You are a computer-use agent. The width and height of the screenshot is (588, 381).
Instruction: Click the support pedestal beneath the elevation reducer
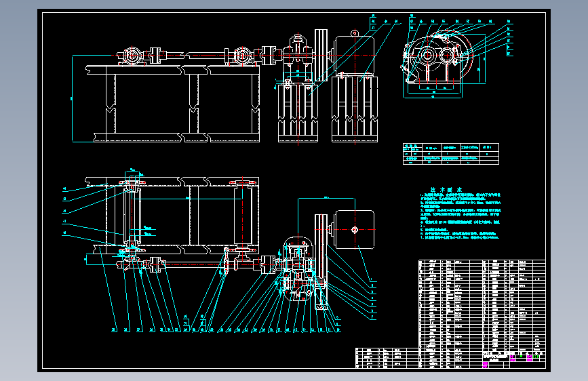point(298,113)
